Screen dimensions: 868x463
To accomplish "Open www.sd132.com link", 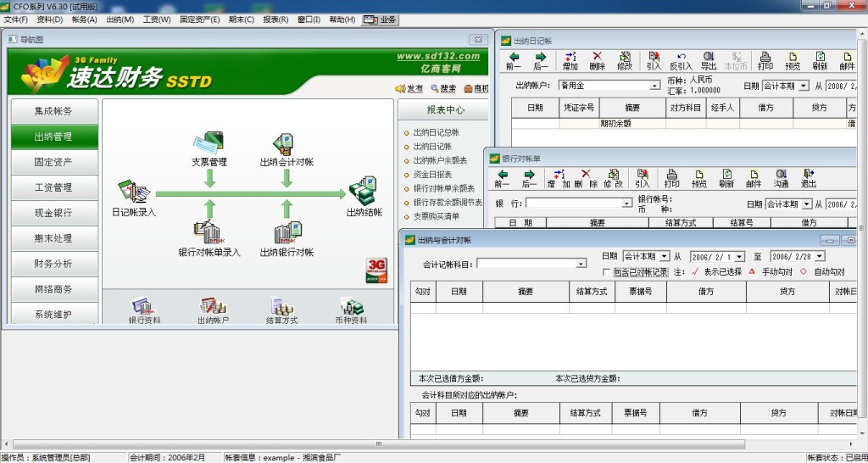I will 438,56.
